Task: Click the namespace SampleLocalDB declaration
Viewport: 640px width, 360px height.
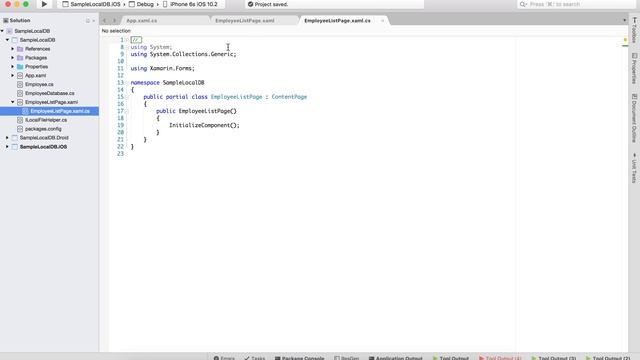Action: pos(167,82)
